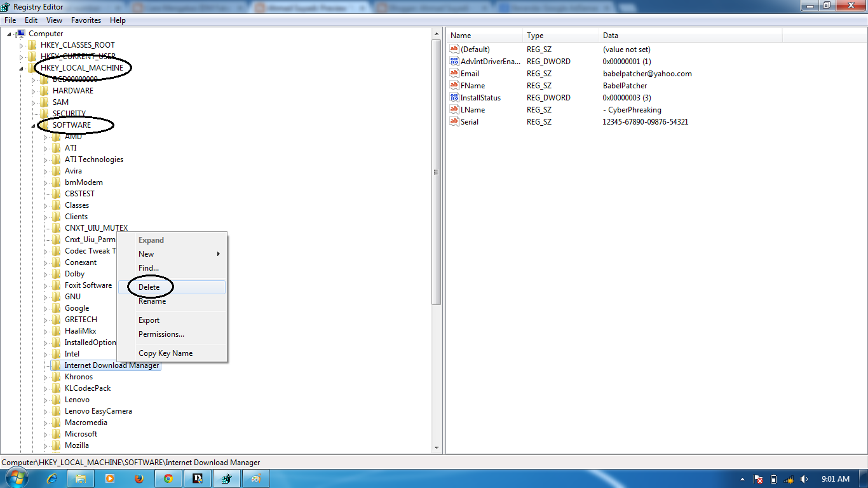Screen dimensions: 868x488
Task: Click the string icon beside LName
Action: click(x=454, y=110)
